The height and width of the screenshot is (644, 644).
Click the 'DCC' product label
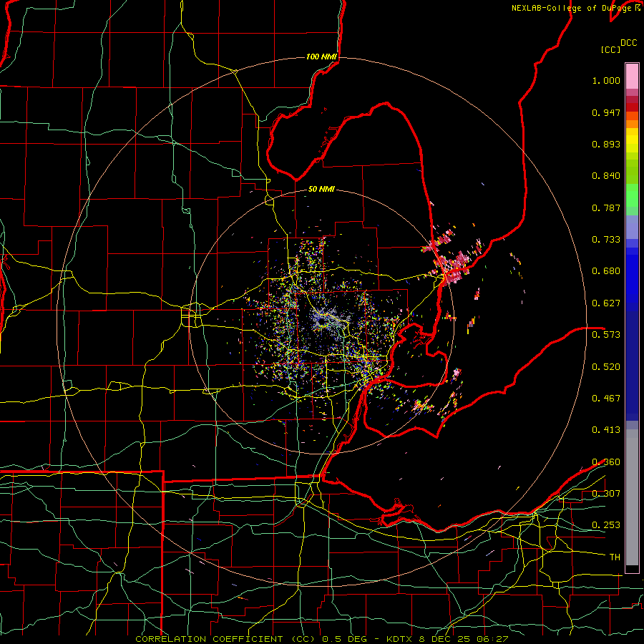coord(629,43)
